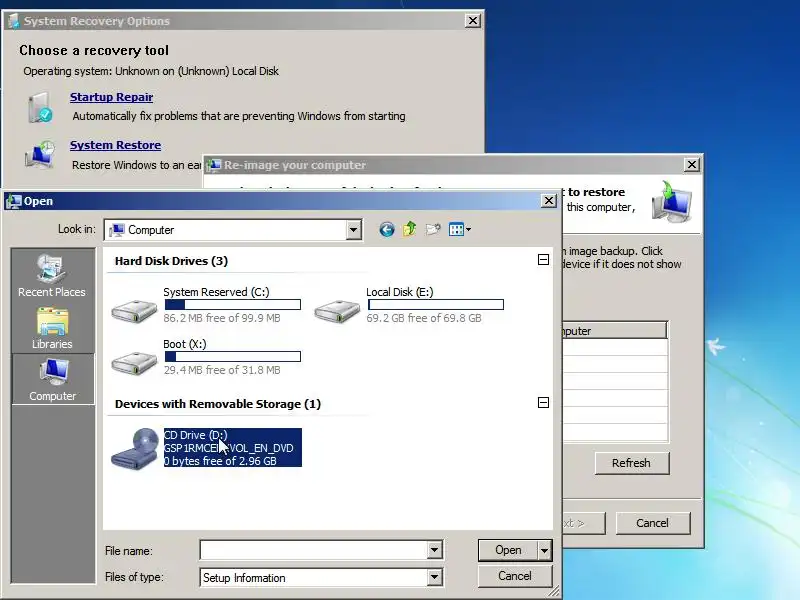Click the Re-image computer monitor icon
The height and width of the screenshot is (600, 800).
671,202
